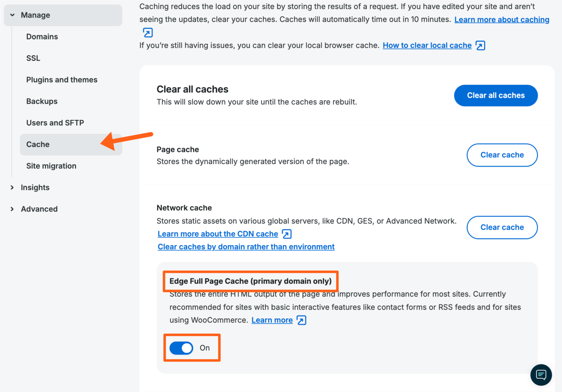
Task: Open SSL settings
Action: pyautogui.click(x=33, y=58)
